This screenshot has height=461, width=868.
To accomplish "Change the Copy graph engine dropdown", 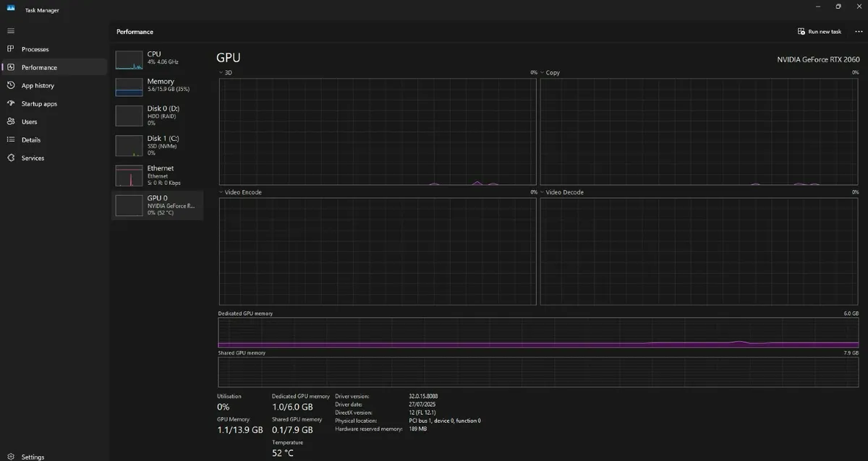I will coord(542,73).
